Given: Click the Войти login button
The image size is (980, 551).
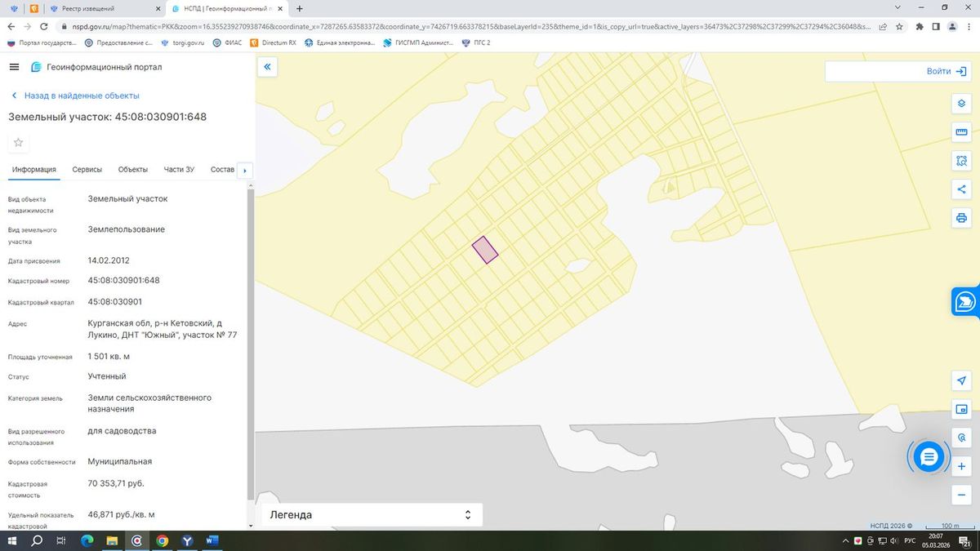Looking at the screenshot, I should pos(947,71).
